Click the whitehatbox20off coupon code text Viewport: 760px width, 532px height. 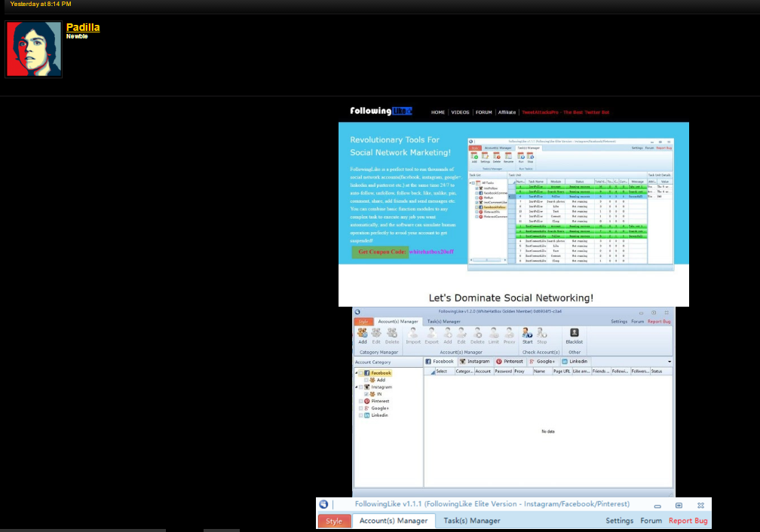point(431,252)
